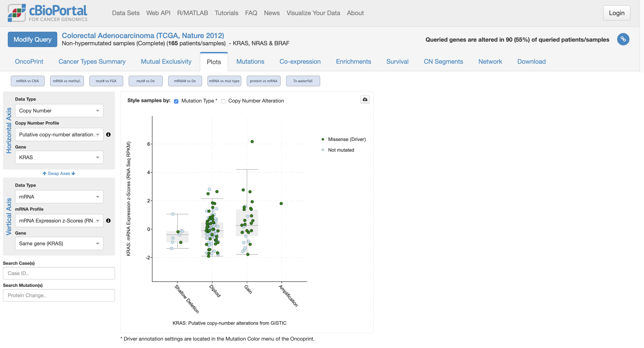The image size is (644, 348).
Task: Focus the Case ID search field
Action: point(59,273)
